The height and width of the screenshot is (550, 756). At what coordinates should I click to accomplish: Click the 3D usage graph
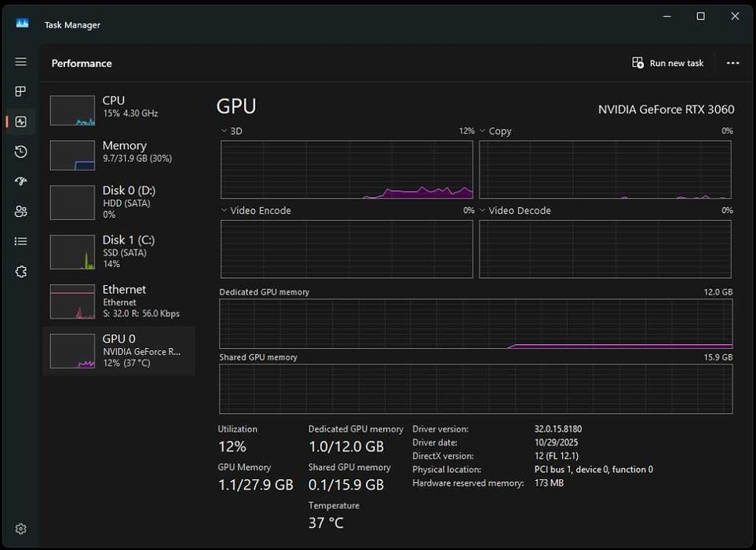(347, 170)
